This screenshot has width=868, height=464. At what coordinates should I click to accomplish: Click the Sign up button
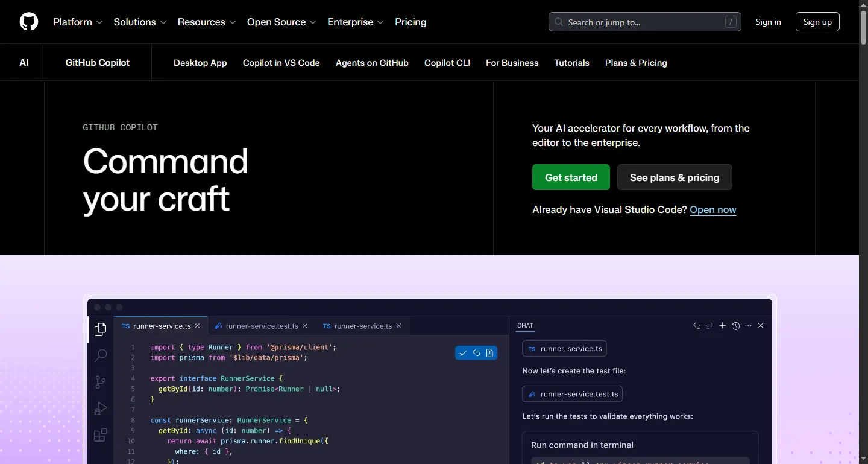click(x=817, y=22)
